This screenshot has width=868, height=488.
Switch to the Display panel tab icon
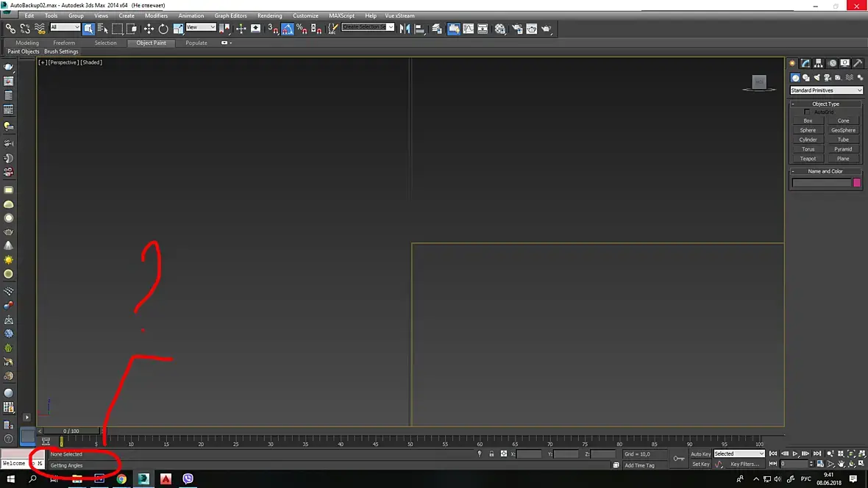tap(844, 63)
